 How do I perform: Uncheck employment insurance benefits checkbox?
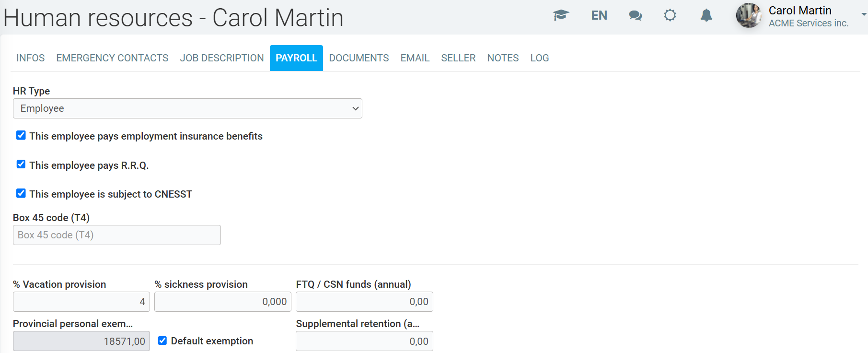(x=21, y=136)
